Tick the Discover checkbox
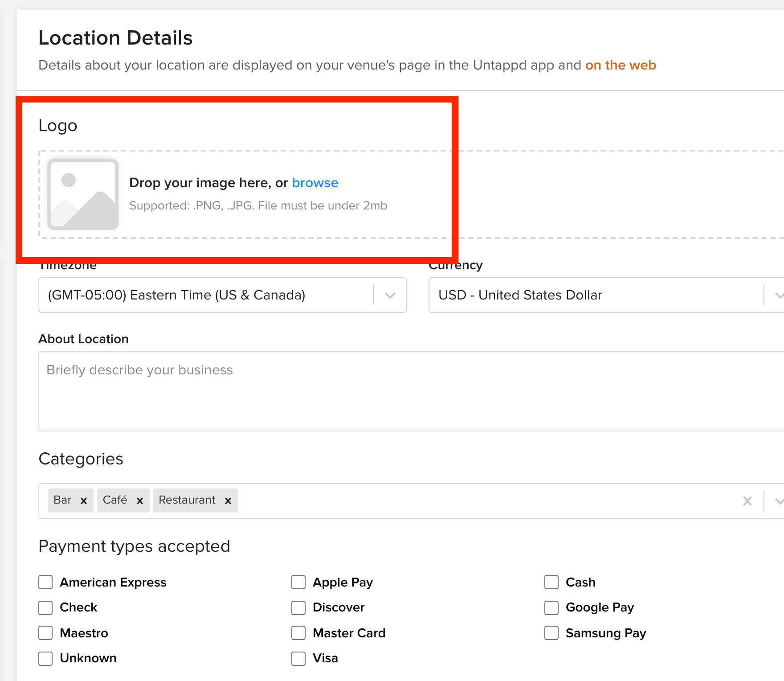Viewport: 784px width, 681px height. 298,607
